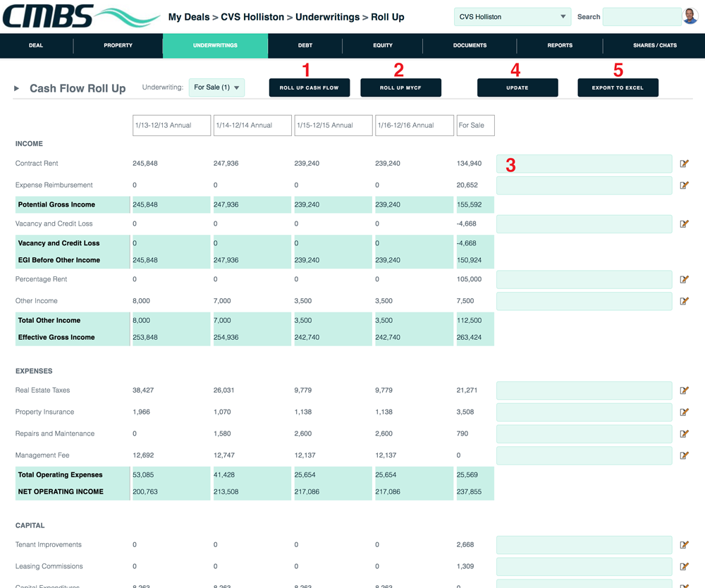Collapse the Cash Flow Roll Up section triangle

(17, 88)
